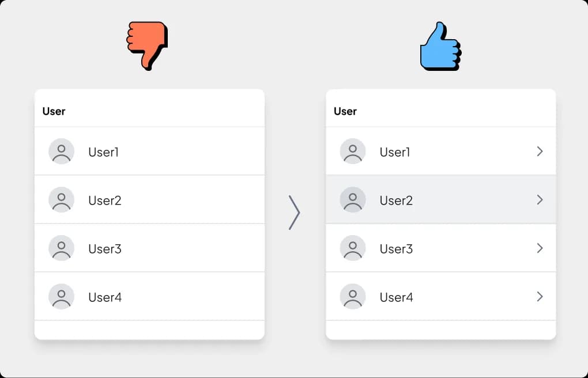The width and height of the screenshot is (588, 378).
Task: Open User4 via the row chevron
Action: click(x=540, y=296)
